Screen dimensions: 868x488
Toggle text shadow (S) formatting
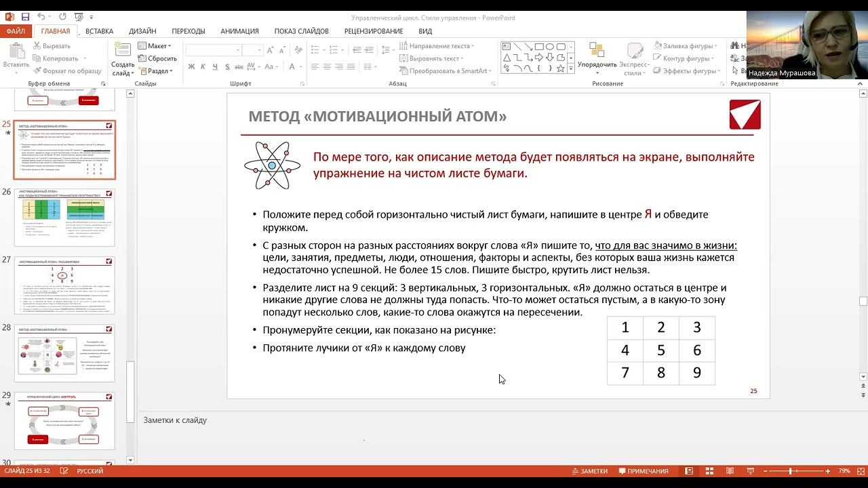pyautogui.click(x=228, y=66)
